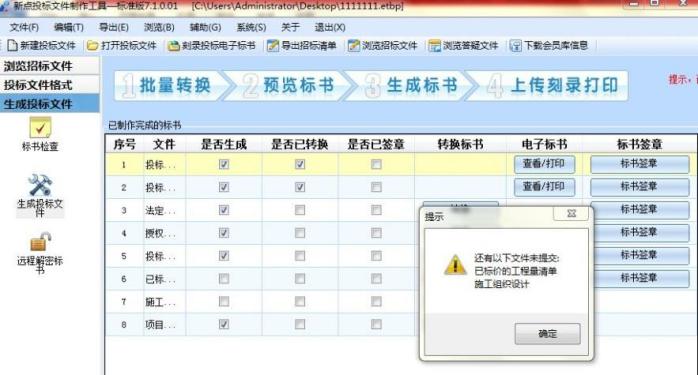698x375 pixels.
Task: Click the 转换标书 column header
Action: pos(460,144)
